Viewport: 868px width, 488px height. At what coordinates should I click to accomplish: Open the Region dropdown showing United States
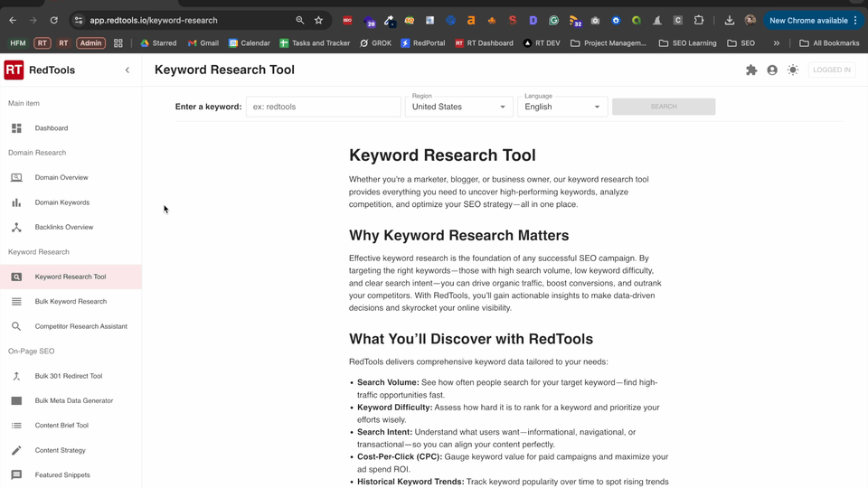point(459,107)
